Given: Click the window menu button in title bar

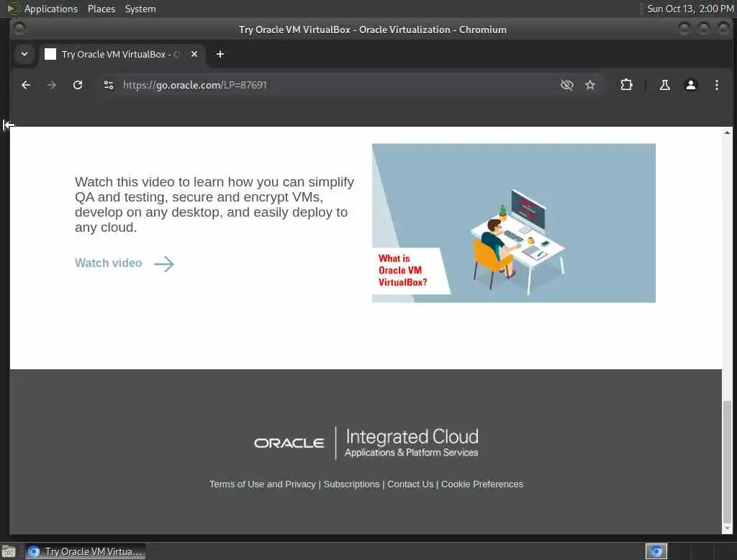Looking at the screenshot, I should (x=19, y=30).
